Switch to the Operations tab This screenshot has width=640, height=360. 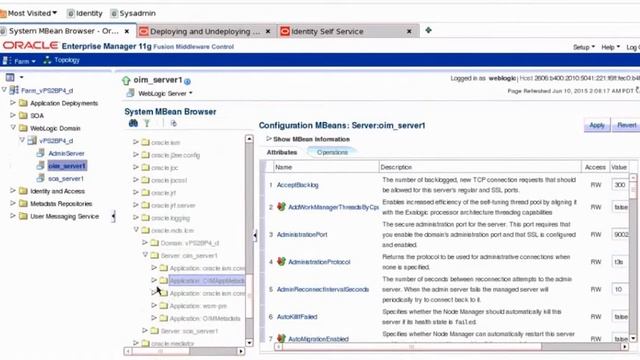click(332, 152)
